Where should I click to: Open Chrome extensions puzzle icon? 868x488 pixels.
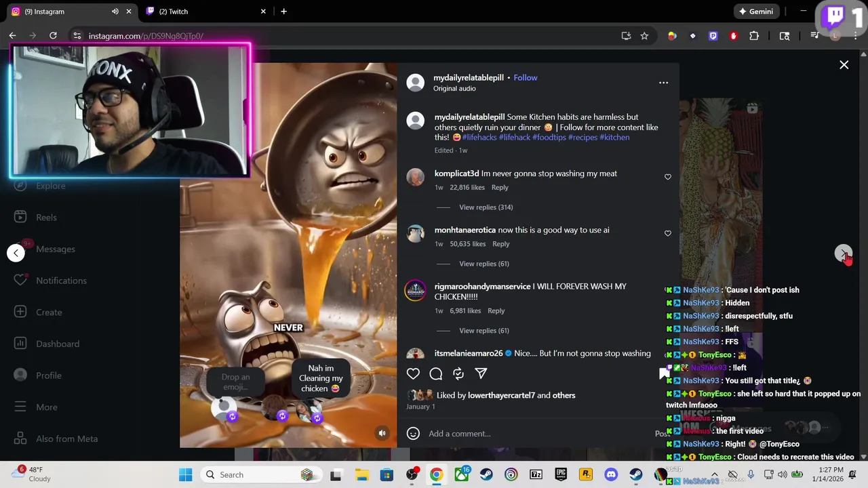pyautogui.click(x=753, y=36)
